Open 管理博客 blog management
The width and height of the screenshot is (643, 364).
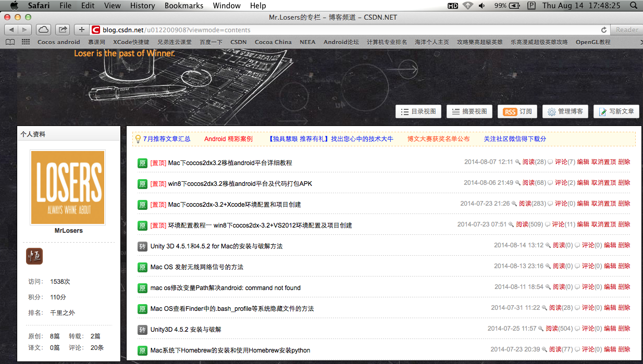(565, 111)
